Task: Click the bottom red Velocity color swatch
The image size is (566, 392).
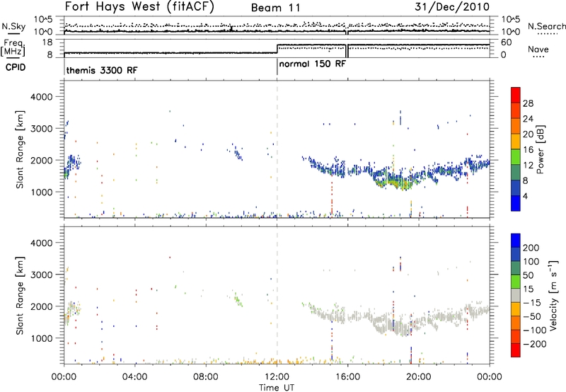Action: click(516, 350)
